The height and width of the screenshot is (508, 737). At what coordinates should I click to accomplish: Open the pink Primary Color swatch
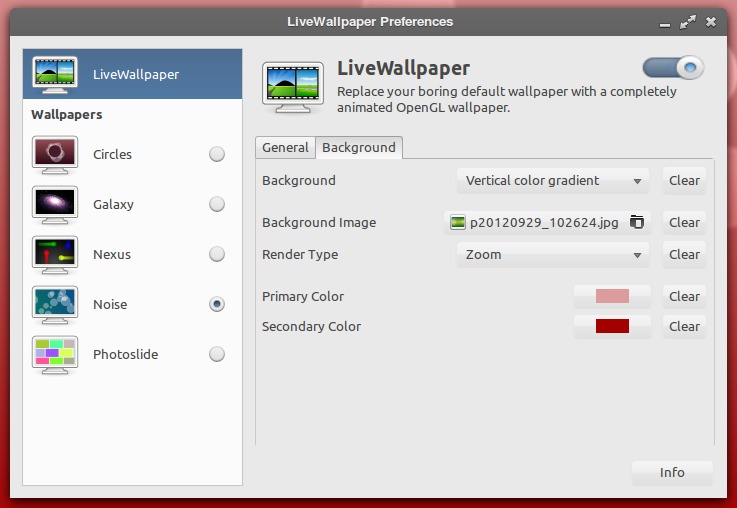[x=612, y=296]
